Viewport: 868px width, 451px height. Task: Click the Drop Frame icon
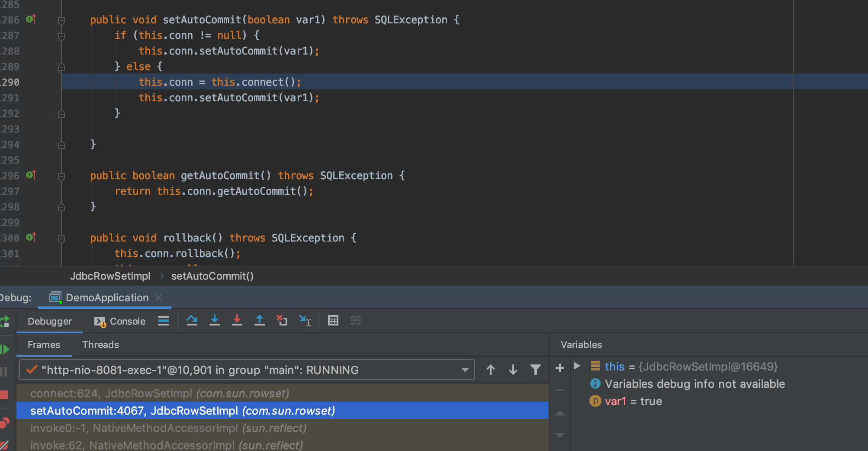[x=282, y=321]
